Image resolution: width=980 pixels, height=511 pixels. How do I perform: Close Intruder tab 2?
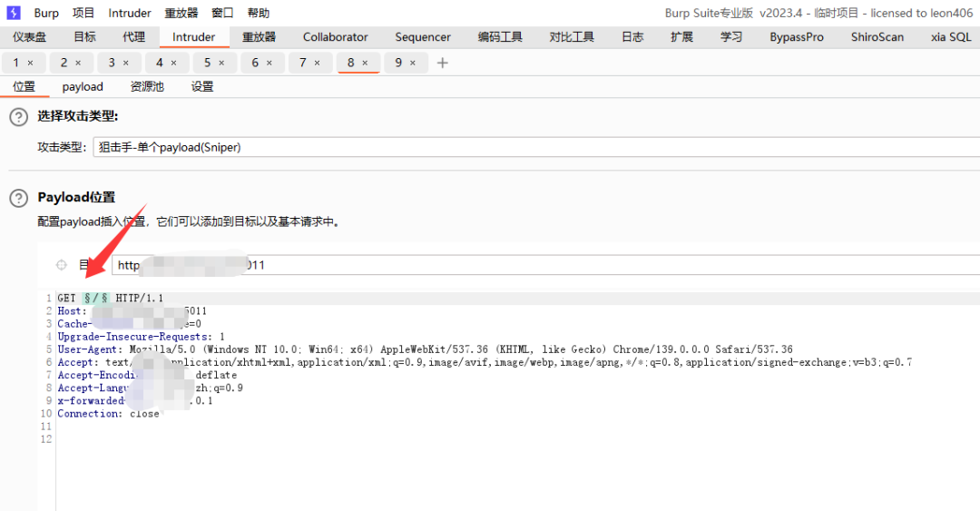78,64
